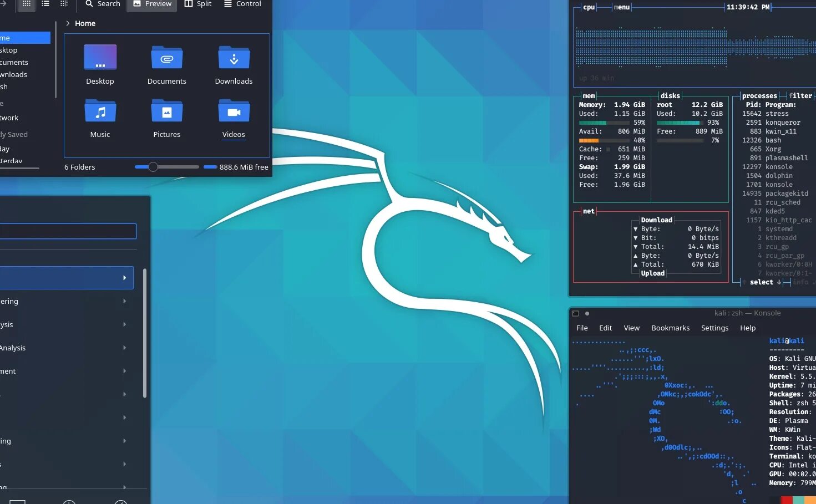
Task: Open Konsole's View menu
Action: (x=632, y=328)
